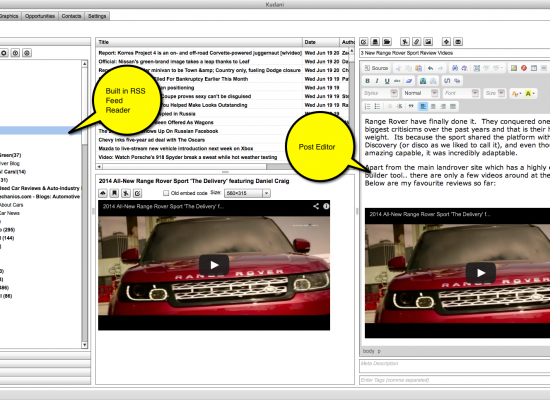This screenshot has width=550, height=400.
Task: Open the yellow background color picker
Action: pos(530,93)
